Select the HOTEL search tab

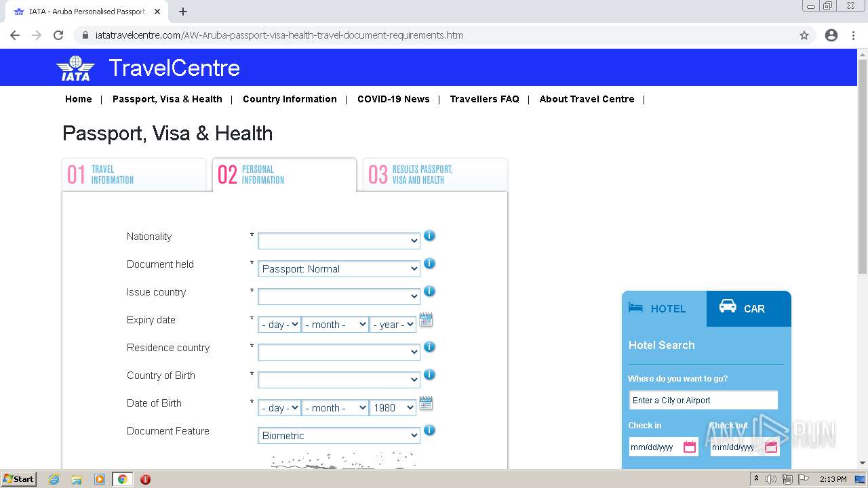tap(664, 308)
